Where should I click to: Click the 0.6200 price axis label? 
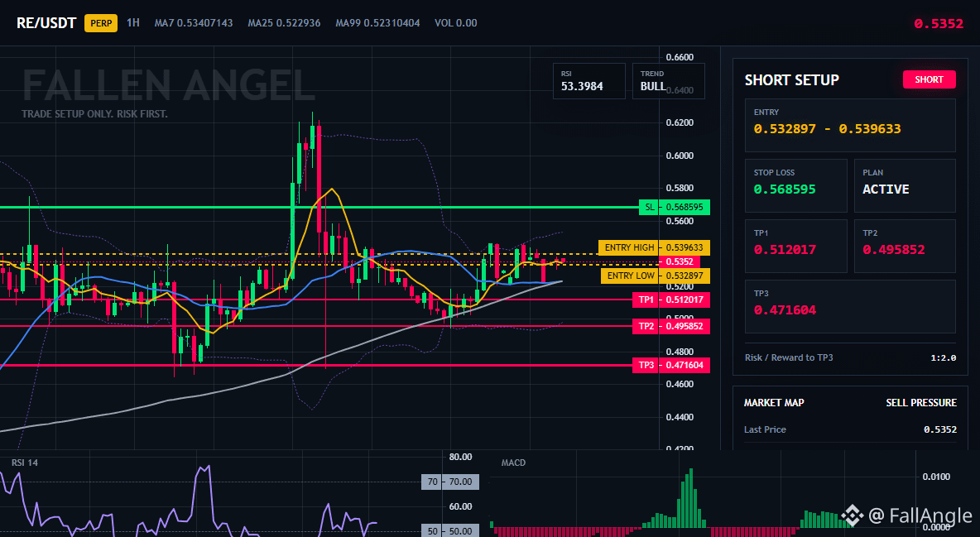click(x=680, y=122)
